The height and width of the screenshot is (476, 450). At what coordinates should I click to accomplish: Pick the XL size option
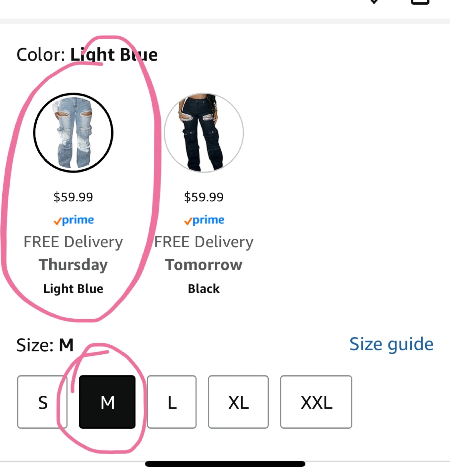(x=238, y=402)
